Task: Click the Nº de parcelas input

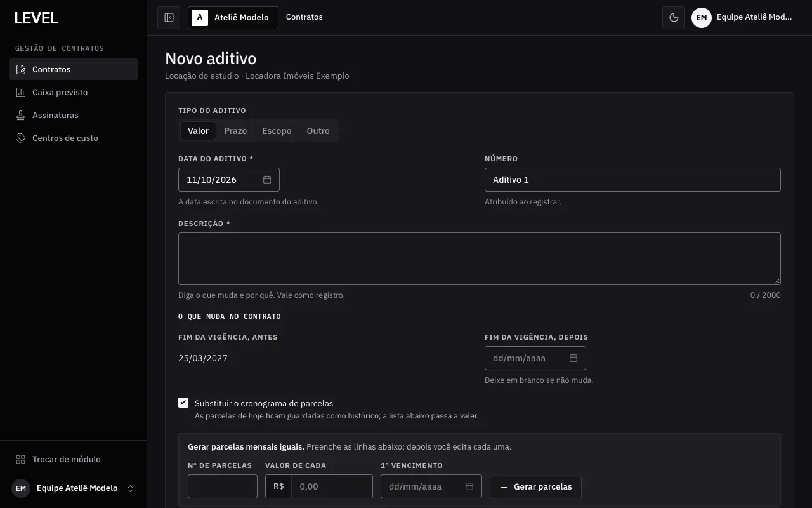Action: pos(223,486)
